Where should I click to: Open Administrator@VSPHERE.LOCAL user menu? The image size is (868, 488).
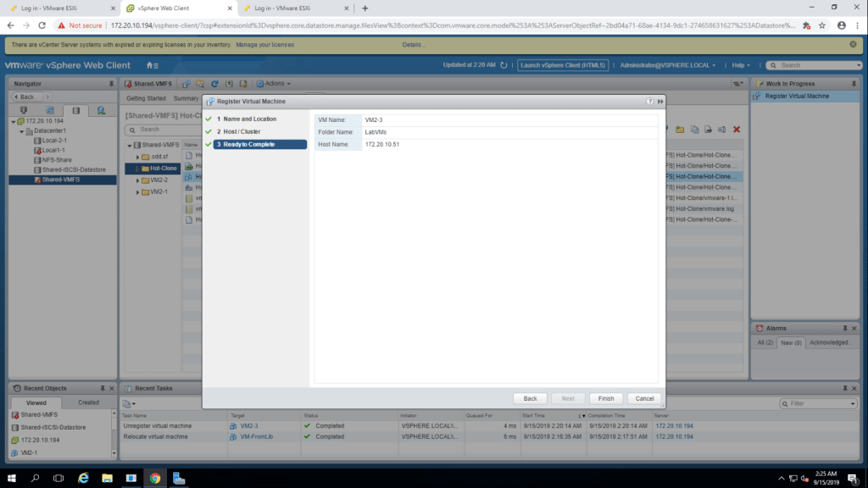(x=667, y=65)
